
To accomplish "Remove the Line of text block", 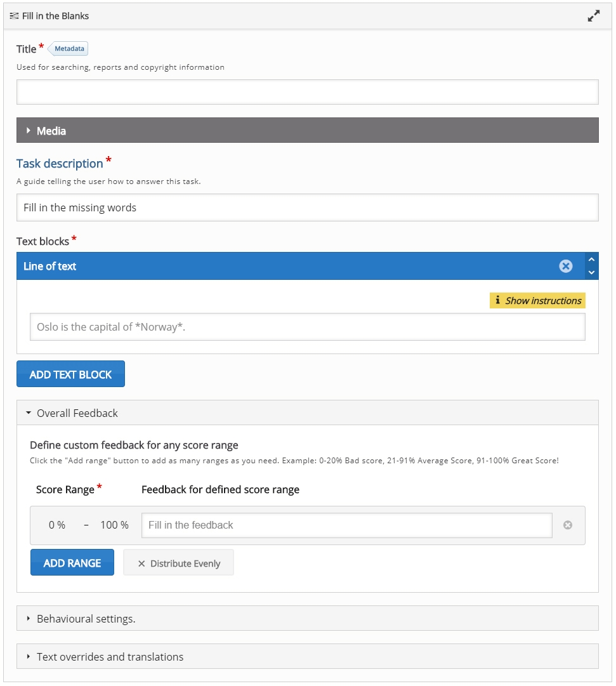I will pos(565,267).
